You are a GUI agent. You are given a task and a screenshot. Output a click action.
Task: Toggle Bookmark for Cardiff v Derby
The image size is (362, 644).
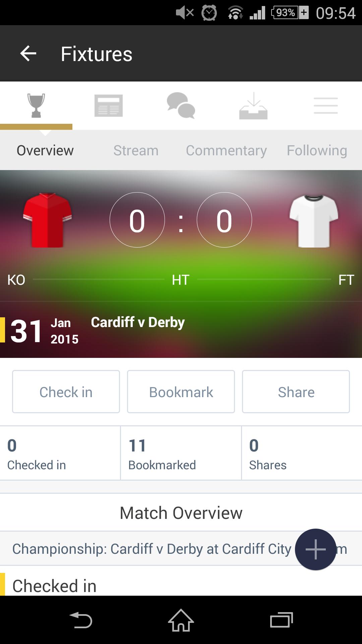coord(181,391)
